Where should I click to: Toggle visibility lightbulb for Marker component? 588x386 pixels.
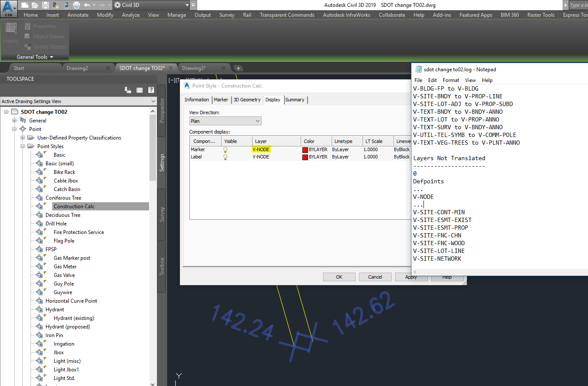click(225, 150)
